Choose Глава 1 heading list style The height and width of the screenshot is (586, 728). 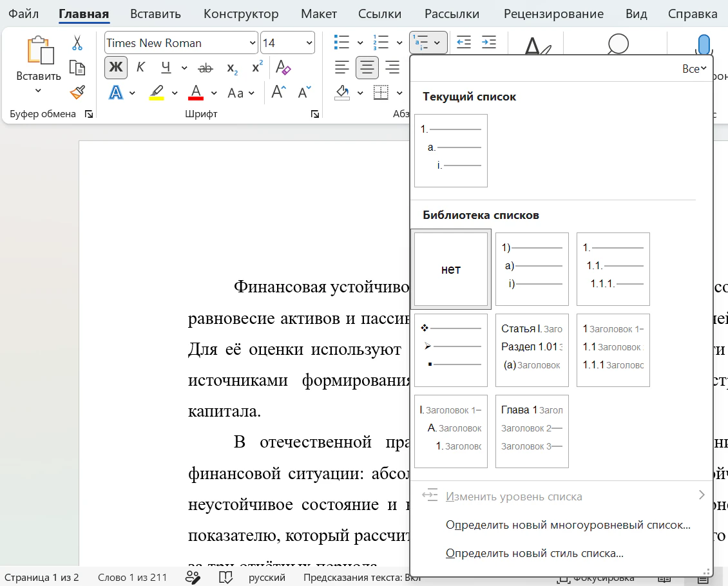click(x=532, y=431)
